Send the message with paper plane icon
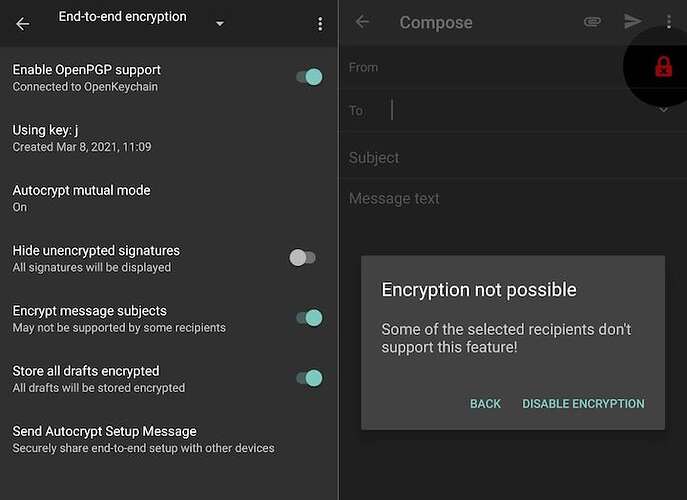This screenshot has height=500, width=687. coord(633,21)
